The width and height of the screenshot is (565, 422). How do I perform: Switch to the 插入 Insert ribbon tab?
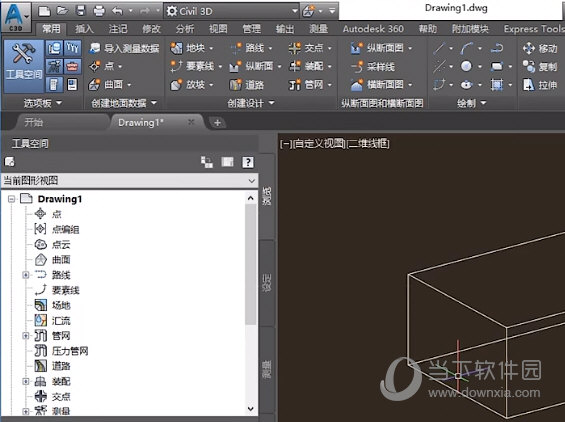[x=84, y=28]
